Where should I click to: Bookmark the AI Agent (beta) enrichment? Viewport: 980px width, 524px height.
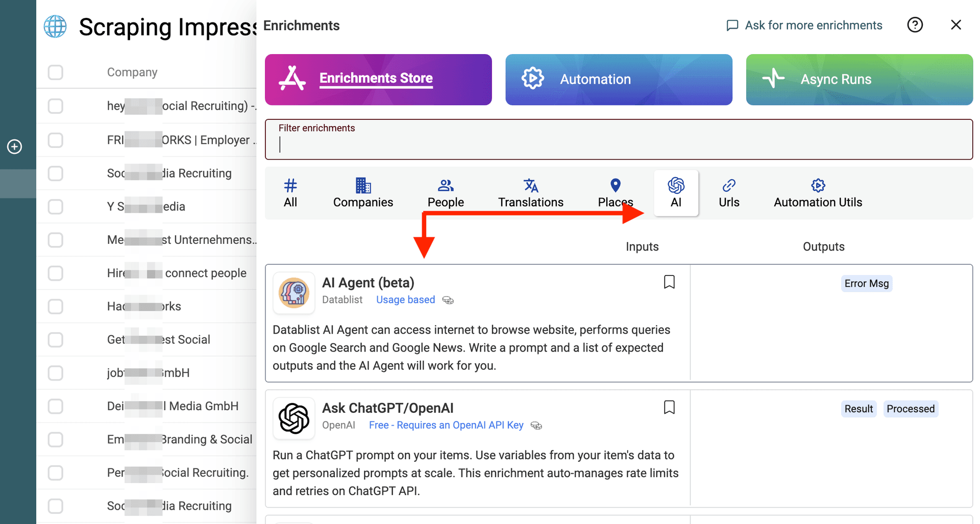[x=669, y=282]
